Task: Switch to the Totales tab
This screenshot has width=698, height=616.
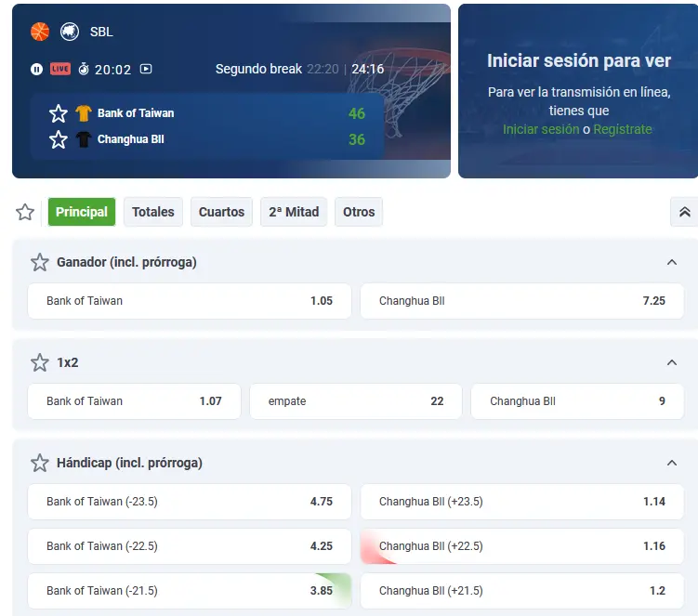Action: [153, 212]
